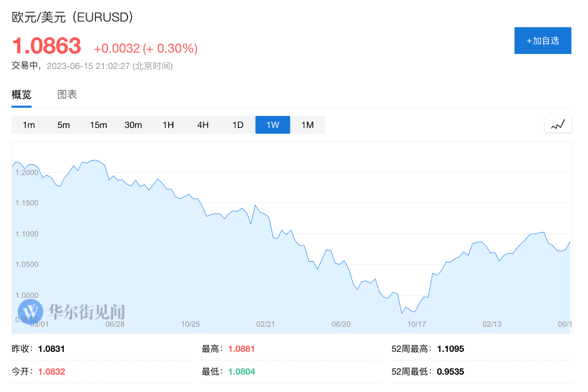Click the 06/20 date axis label
This screenshot has height=392, width=588.
(x=341, y=324)
